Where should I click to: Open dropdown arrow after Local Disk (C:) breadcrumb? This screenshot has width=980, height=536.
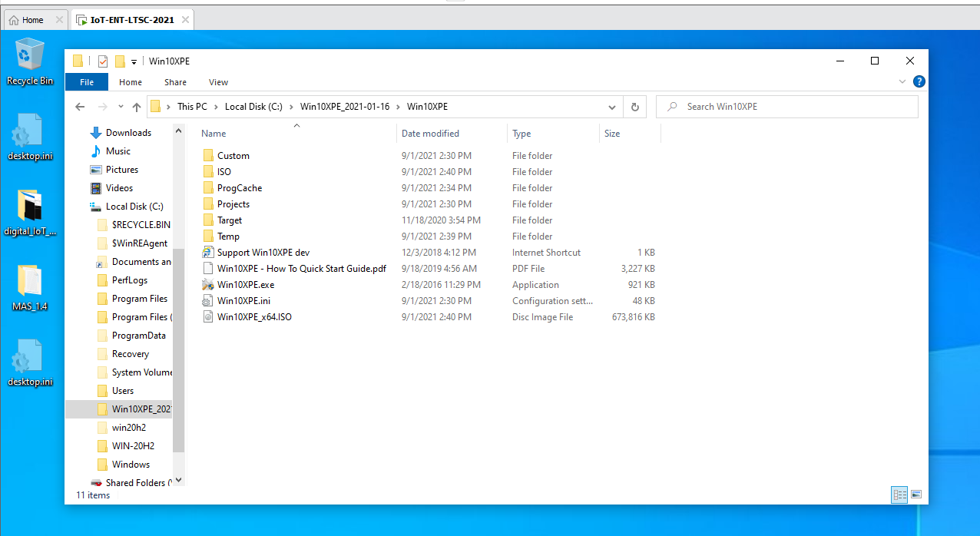point(292,107)
